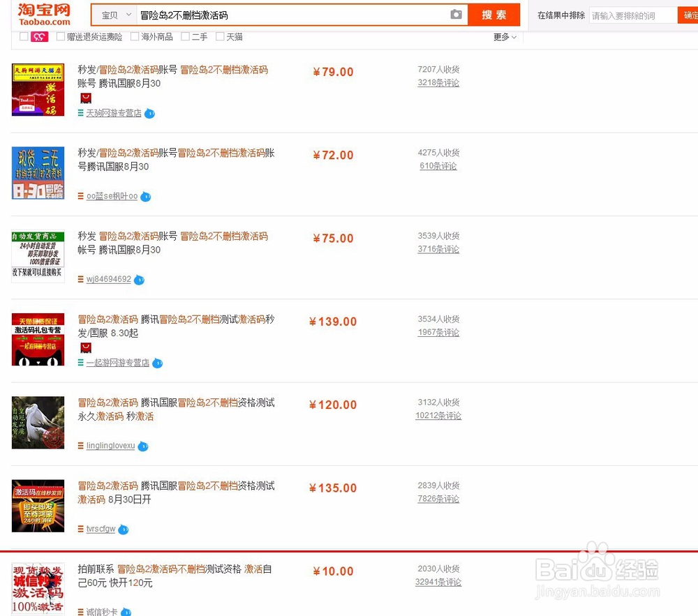
Task: Click the pink heart filter icon
Action: pos(39,37)
